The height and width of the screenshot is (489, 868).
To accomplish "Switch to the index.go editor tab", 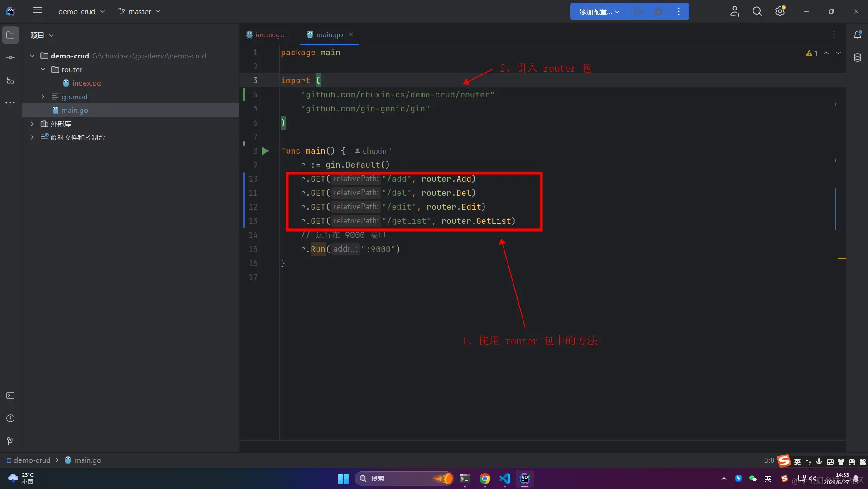I will coord(266,34).
